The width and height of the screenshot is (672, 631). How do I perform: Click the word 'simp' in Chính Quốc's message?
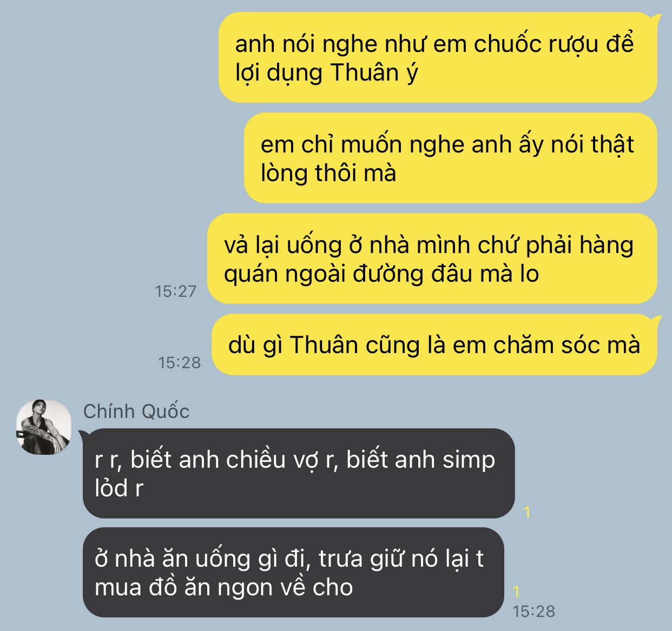point(469,460)
